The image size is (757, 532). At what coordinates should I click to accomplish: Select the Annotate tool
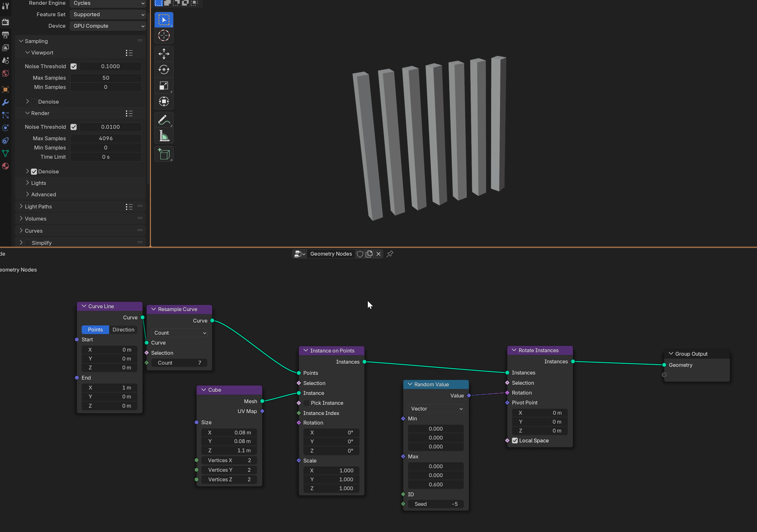164,120
